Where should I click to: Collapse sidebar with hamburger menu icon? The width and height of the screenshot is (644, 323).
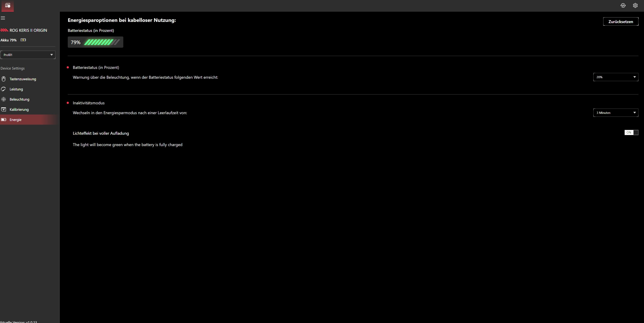click(x=3, y=18)
